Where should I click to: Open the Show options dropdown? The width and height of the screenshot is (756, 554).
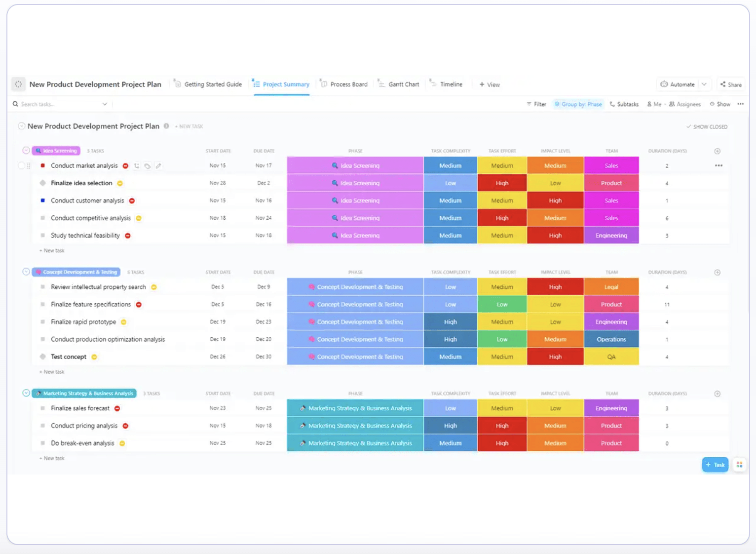(x=720, y=104)
